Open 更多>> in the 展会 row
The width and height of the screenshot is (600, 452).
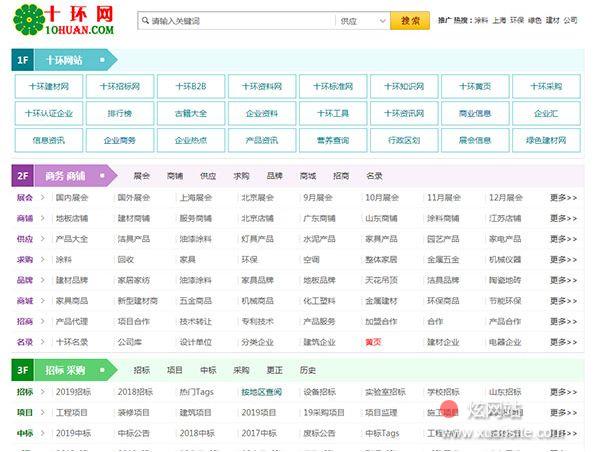coord(563,197)
